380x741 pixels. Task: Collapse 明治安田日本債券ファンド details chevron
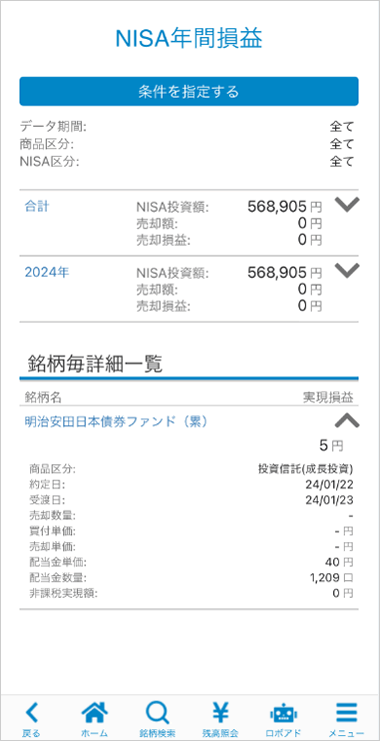click(x=347, y=420)
